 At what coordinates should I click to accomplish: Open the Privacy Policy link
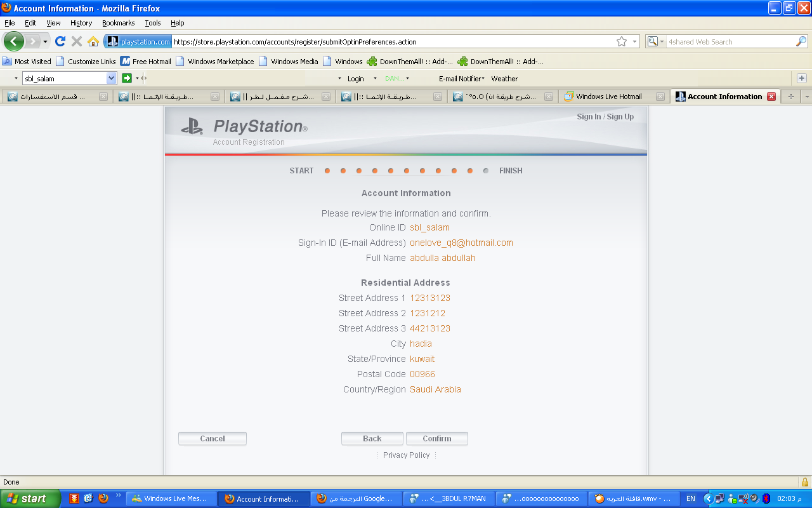[406, 455]
